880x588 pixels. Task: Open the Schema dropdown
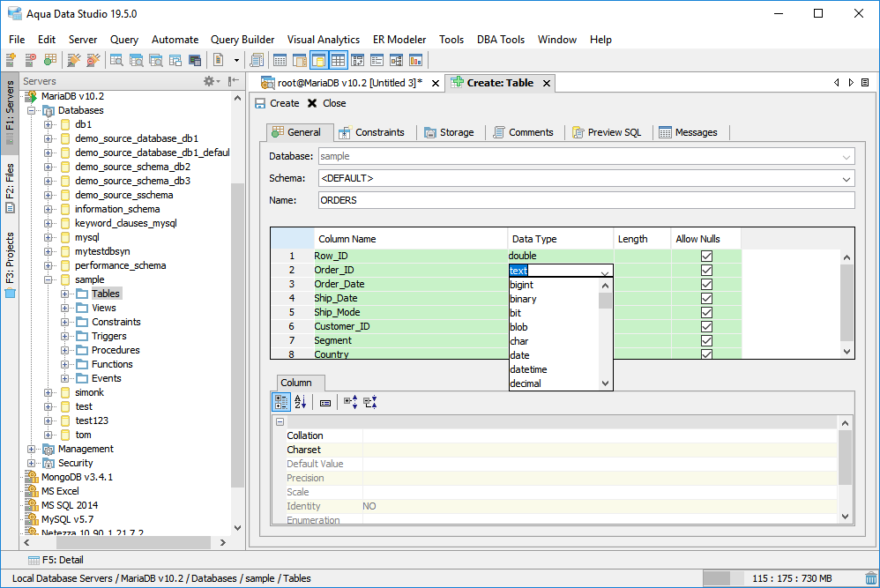(x=846, y=178)
